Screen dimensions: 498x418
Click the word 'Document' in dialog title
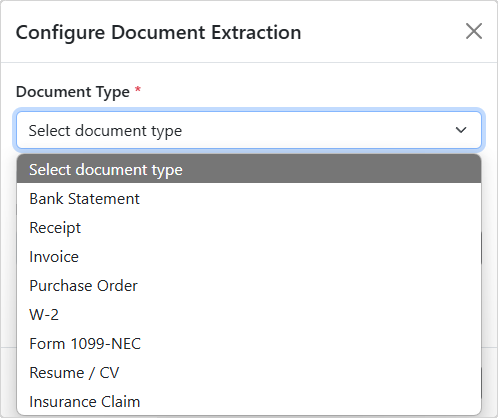(x=158, y=32)
